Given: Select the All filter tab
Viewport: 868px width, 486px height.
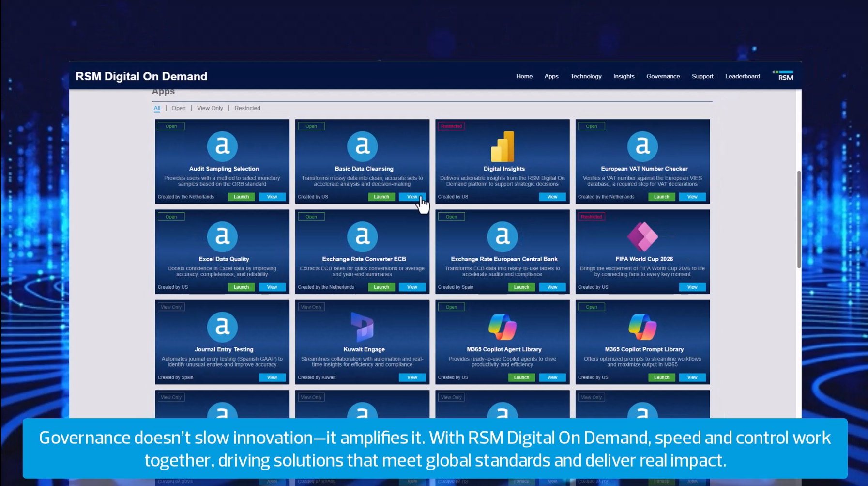Looking at the screenshot, I should click(x=157, y=108).
